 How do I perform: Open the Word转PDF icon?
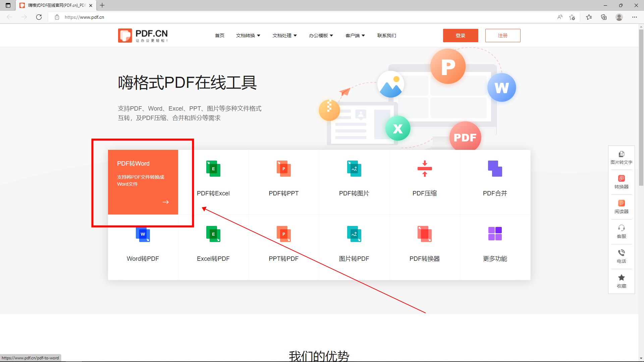(x=143, y=234)
